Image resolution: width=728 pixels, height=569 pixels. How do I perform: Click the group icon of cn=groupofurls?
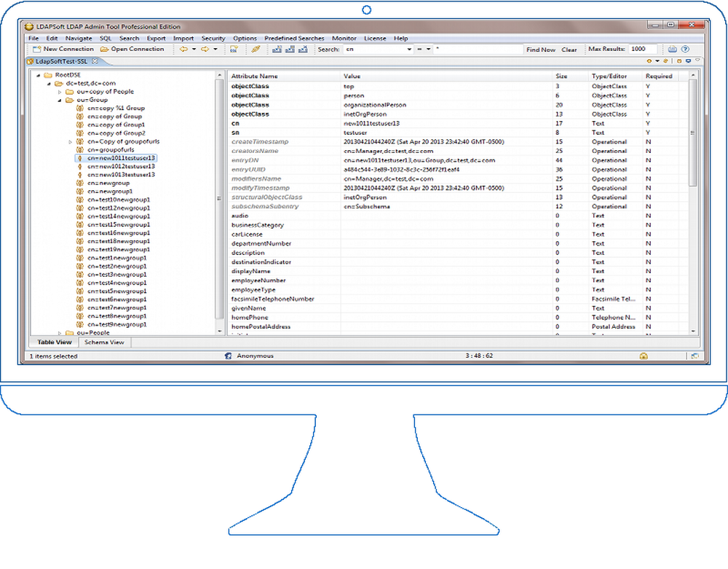(80, 149)
